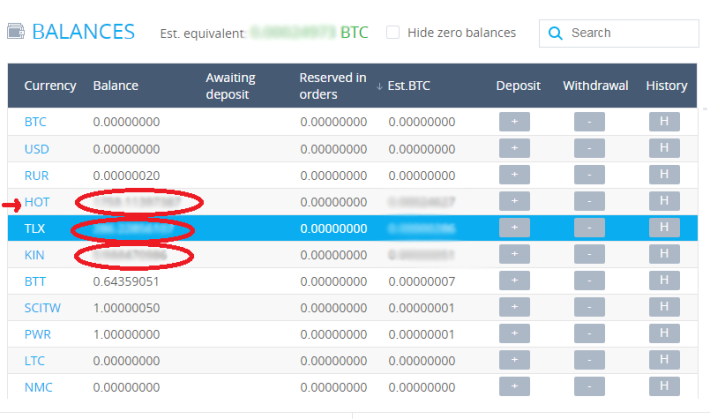
Task: Open withdrawal for USD row
Action: (589, 149)
